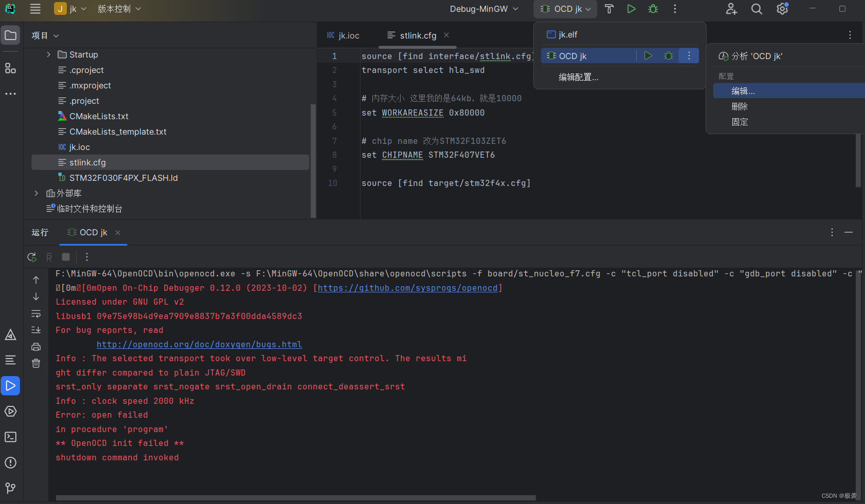Select stlink.cfg in project tree
This screenshot has width=865, height=504.
tap(170, 162)
